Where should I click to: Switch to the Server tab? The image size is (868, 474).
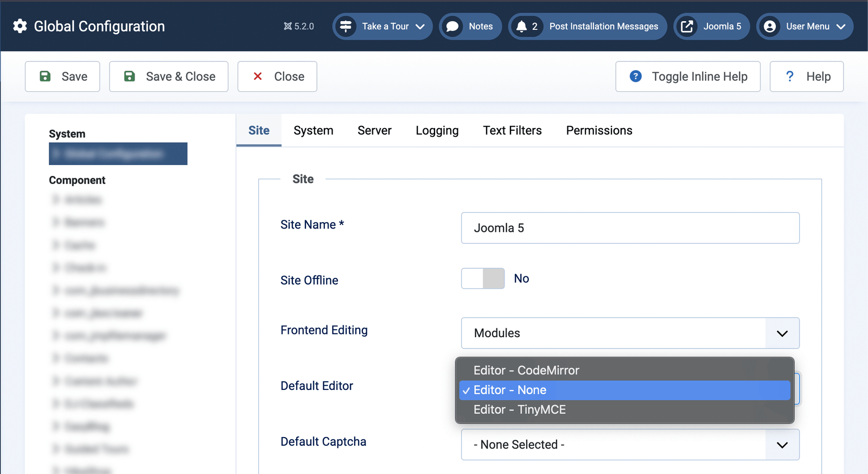point(374,130)
